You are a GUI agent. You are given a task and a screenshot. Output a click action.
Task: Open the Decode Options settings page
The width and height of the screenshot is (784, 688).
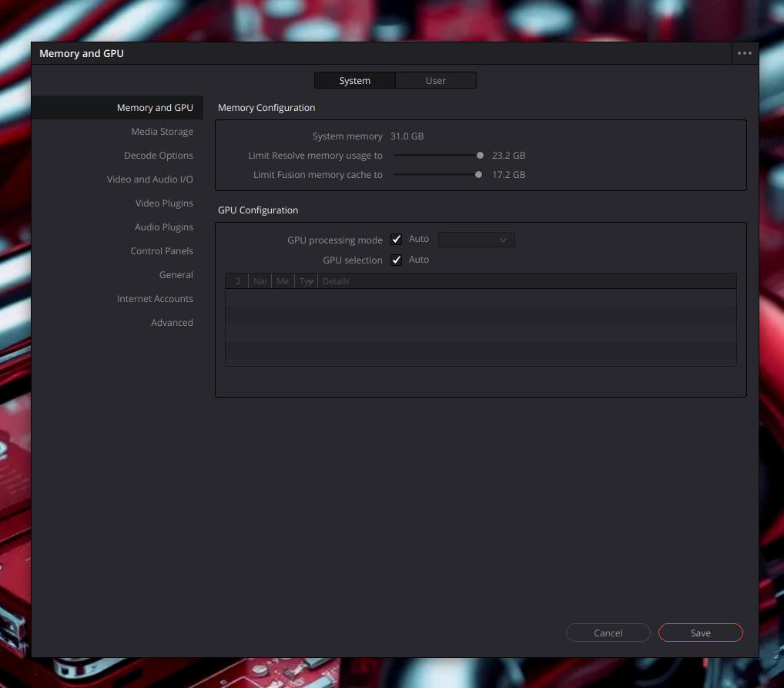click(159, 155)
